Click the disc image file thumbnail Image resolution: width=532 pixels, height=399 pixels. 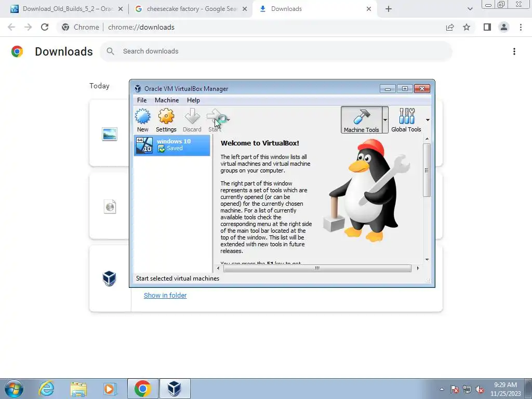pyautogui.click(x=110, y=206)
